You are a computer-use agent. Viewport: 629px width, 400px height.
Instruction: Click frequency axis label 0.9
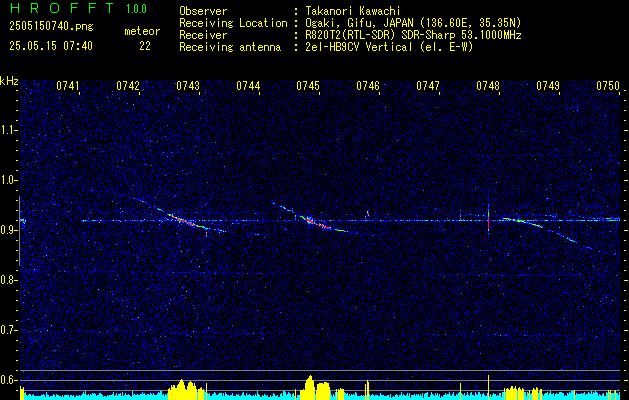click(8, 230)
